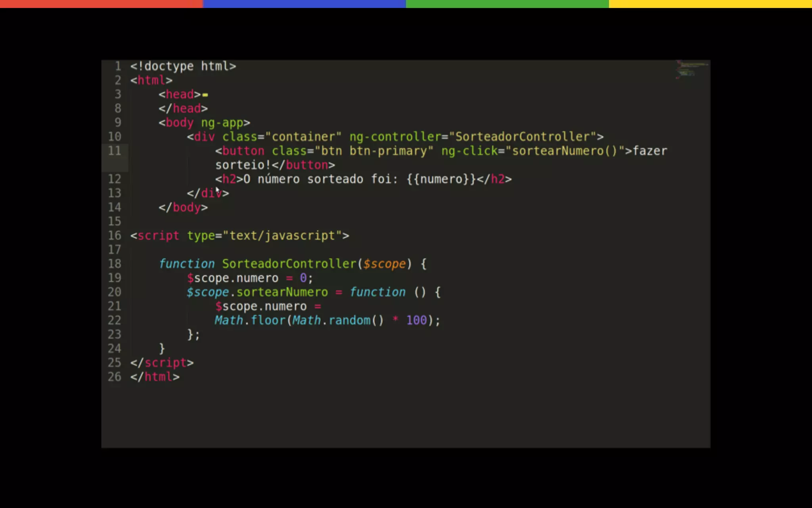Click the red segment of top bar
812x508 pixels.
(x=101, y=4)
